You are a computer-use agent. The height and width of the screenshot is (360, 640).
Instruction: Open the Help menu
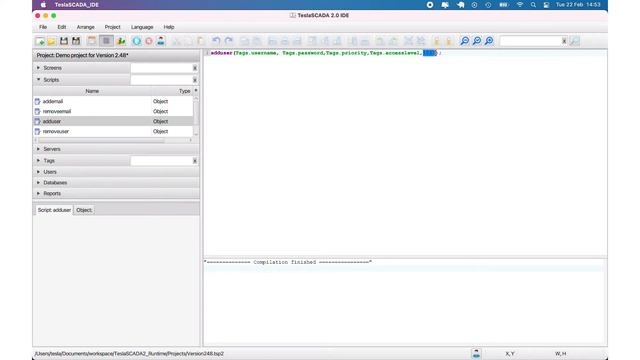click(169, 27)
